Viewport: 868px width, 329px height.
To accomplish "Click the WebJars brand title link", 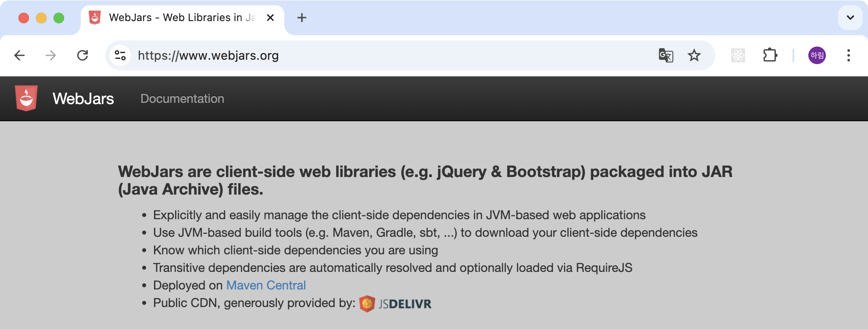I will coord(83,98).
